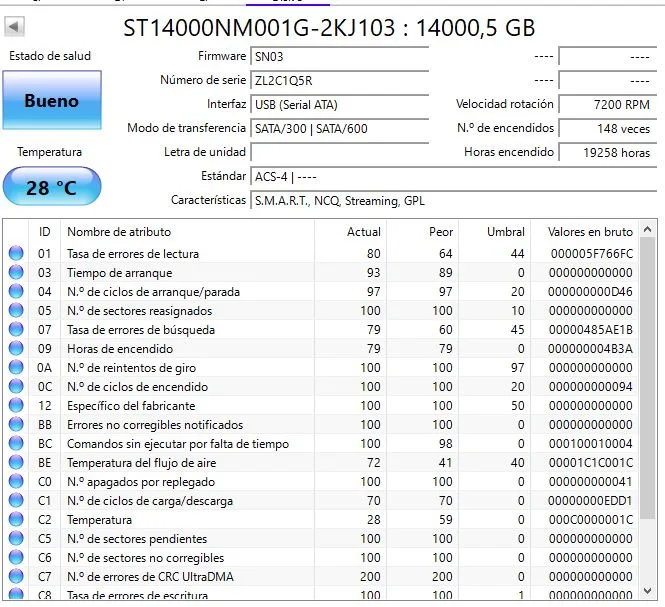The width and height of the screenshot is (665, 607).
Task: Click raw value 00001C1C001C
Action: 590,463
